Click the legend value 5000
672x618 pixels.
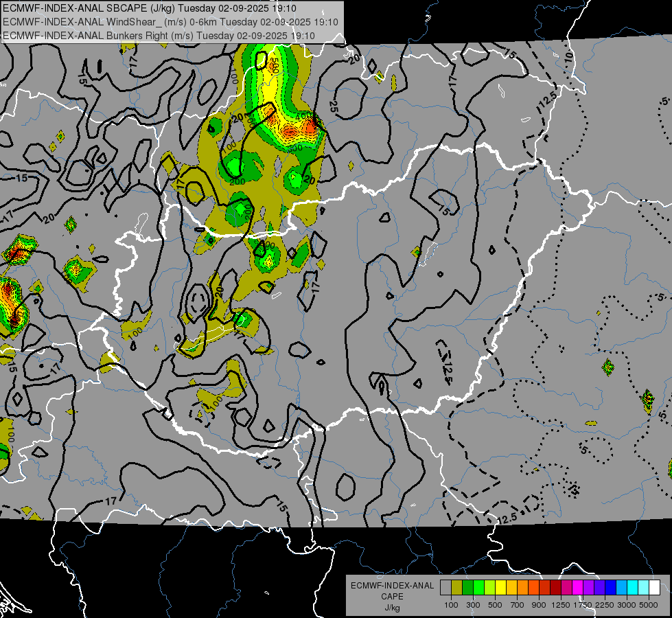(x=649, y=605)
